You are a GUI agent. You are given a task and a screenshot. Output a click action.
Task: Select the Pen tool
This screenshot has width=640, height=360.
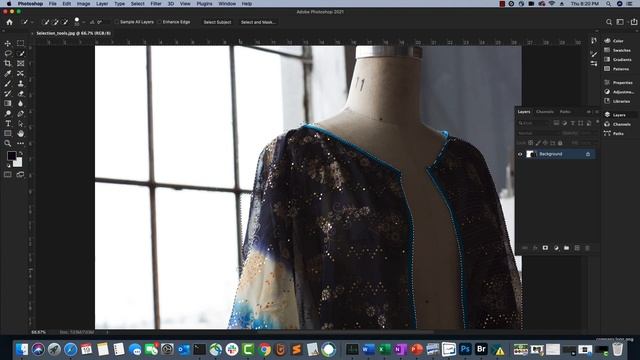[x=20, y=113]
